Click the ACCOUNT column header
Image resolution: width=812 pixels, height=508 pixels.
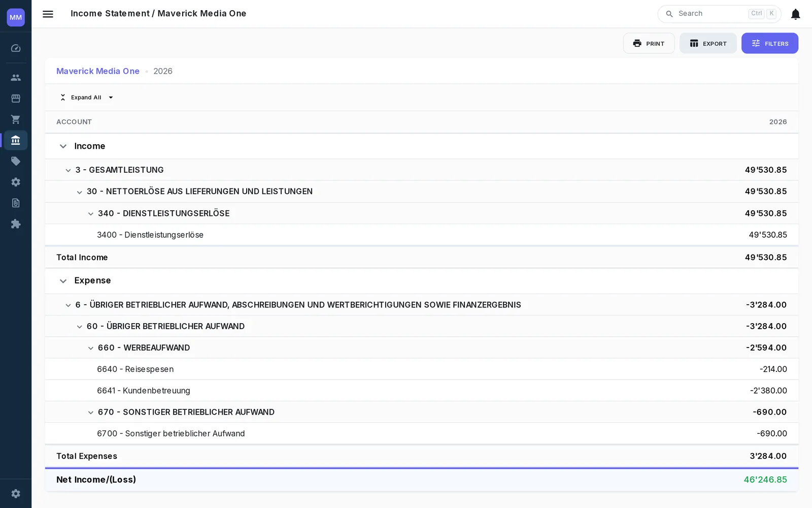pos(74,122)
